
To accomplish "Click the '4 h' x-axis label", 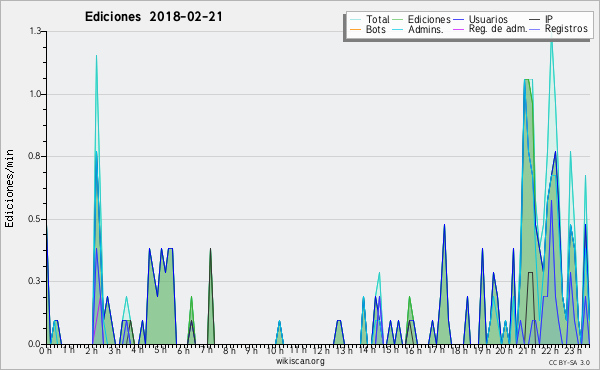I will [137, 350].
